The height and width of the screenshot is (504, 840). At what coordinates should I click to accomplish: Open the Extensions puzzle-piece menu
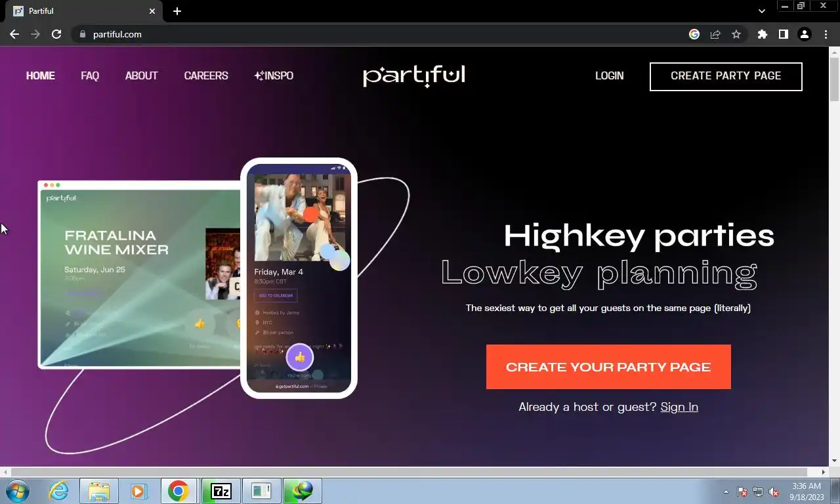pyautogui.click(x=762, y=34)
